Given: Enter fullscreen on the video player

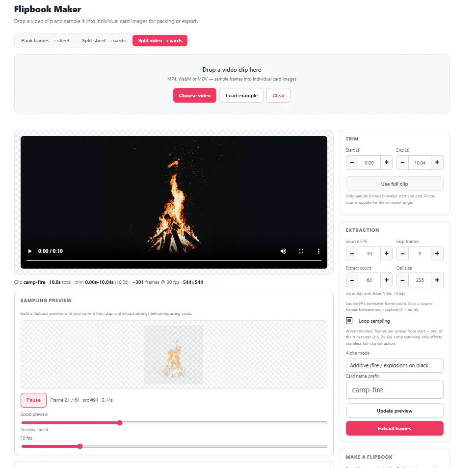Looking at the screenshot, I should point(301,251).
